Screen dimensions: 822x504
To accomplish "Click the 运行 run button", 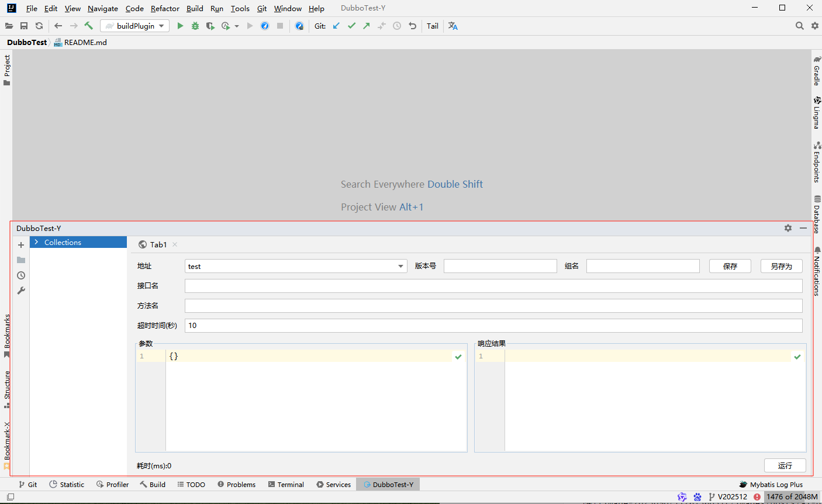I will 785,465.
